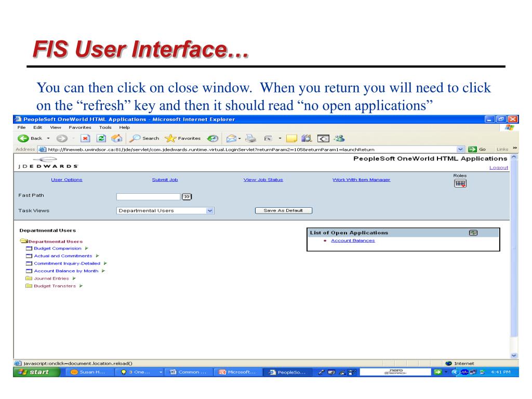Open the Favorites menu
Screen dimensions: 532x399
click(x=80, y=128)
